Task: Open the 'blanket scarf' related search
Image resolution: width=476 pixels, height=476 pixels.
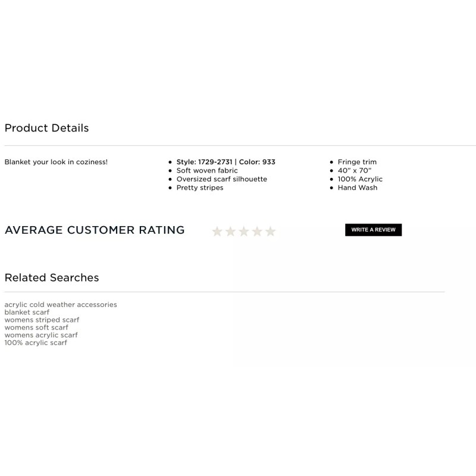Action: coord(27,312)
